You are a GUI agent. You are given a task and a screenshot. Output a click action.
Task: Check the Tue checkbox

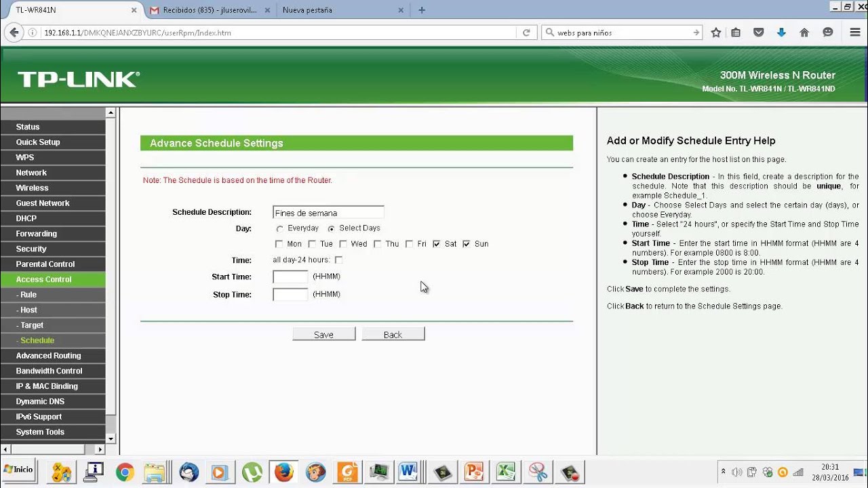[x=312, y=244]
